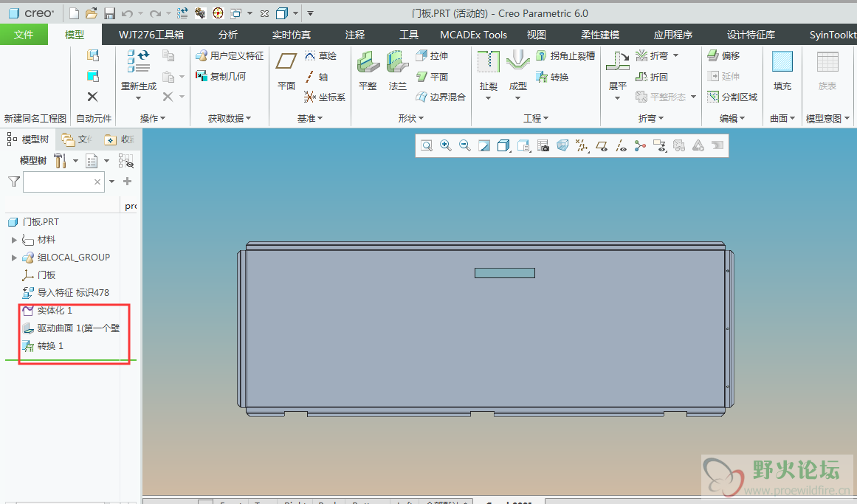Expand the 材料 node in model tree
Viewport: 857px width, 504px height.
14,239
